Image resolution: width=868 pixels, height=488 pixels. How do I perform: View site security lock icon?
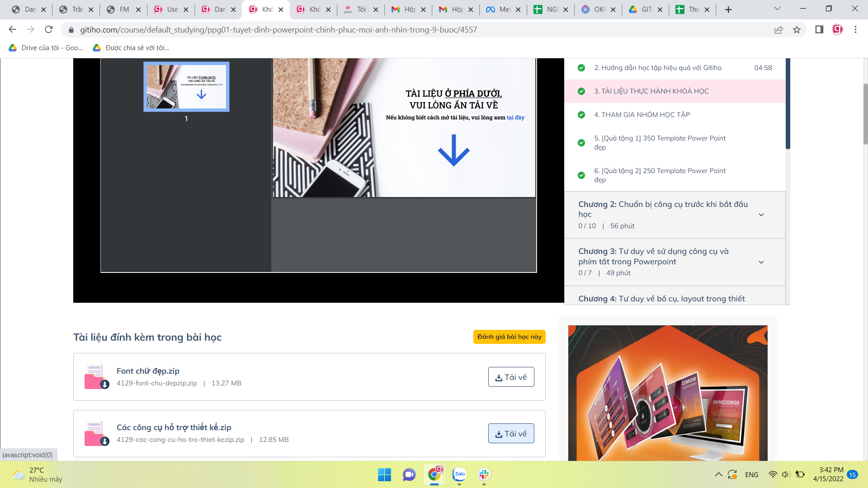pos(71,30)
